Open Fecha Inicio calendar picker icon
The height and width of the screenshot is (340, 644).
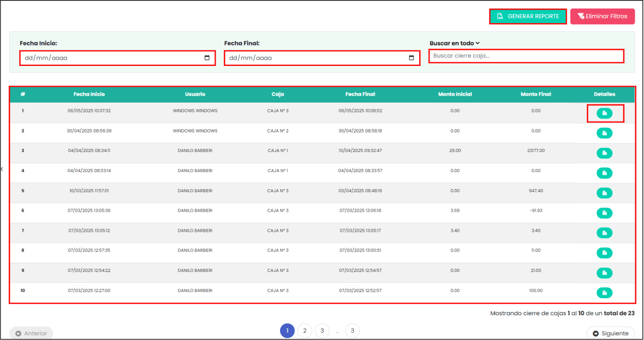click(x=207, y=58)
